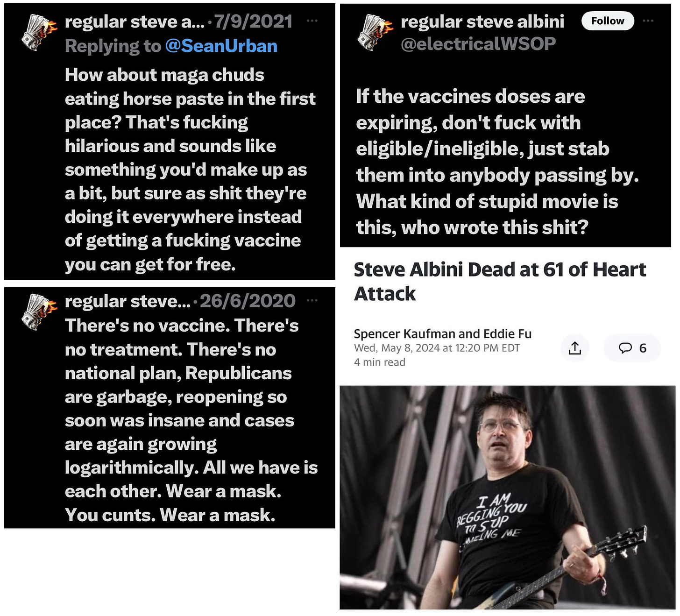Click the author names Spencer Kaufman and Eddie Fu
The width and height of the screenshot is (680, 616).
[443, 333]
